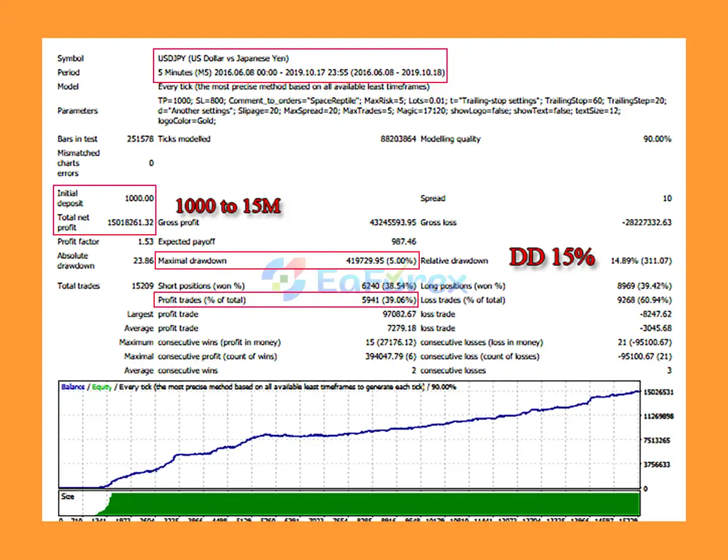Click the Total trades value 15209
The height and width of the screenshot is (560, 728).
click(x=142, y=286)
